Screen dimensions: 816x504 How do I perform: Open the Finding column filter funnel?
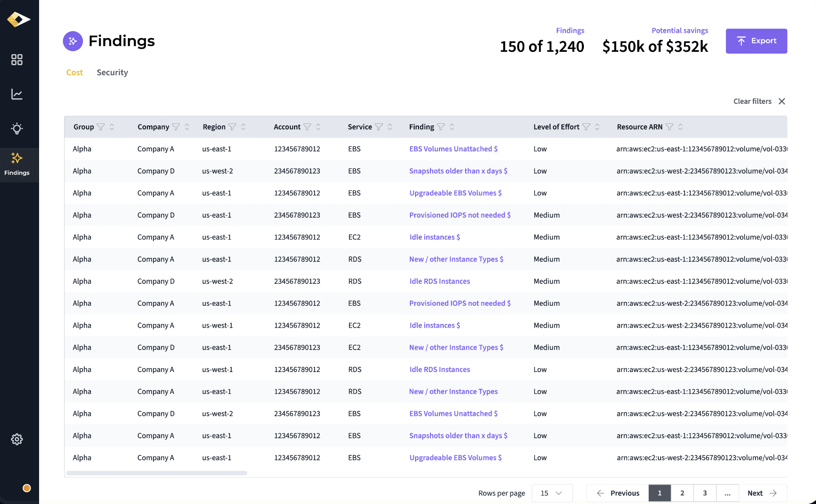[x=441, y=127]
